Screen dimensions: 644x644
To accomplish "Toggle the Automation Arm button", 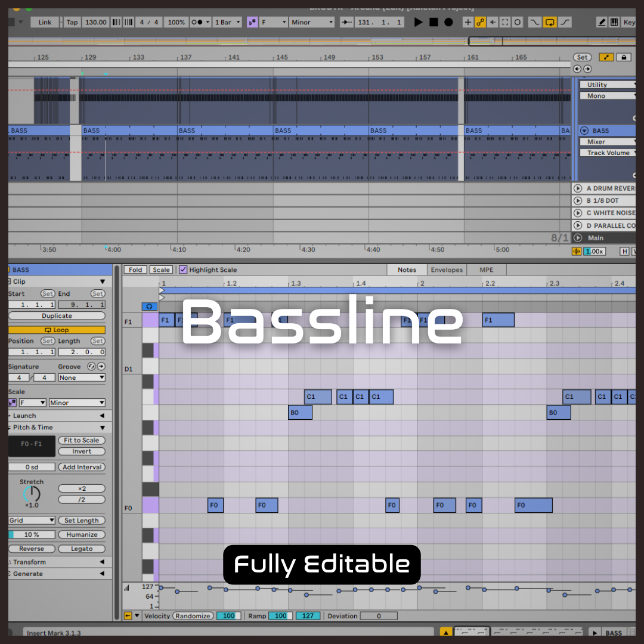I will 480,22.
